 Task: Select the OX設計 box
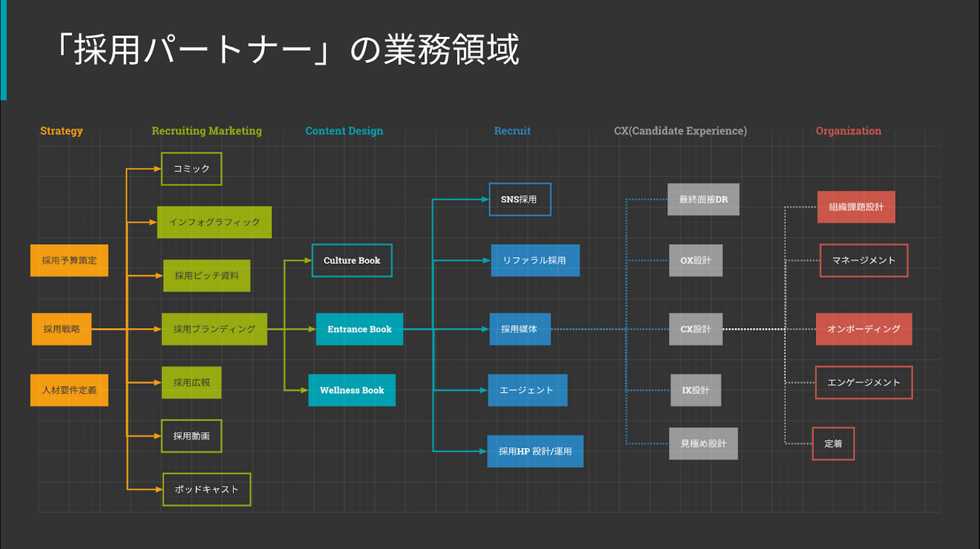[696, 261]
